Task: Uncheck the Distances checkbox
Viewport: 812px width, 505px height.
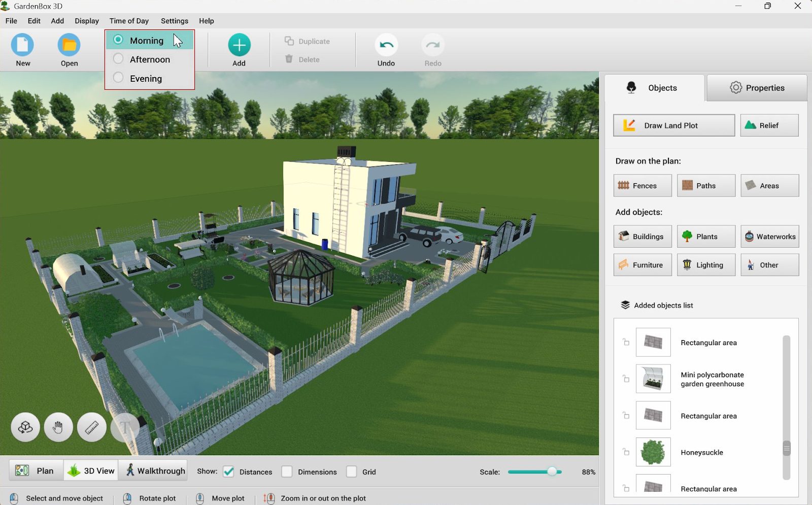Action: coord(229,472)
